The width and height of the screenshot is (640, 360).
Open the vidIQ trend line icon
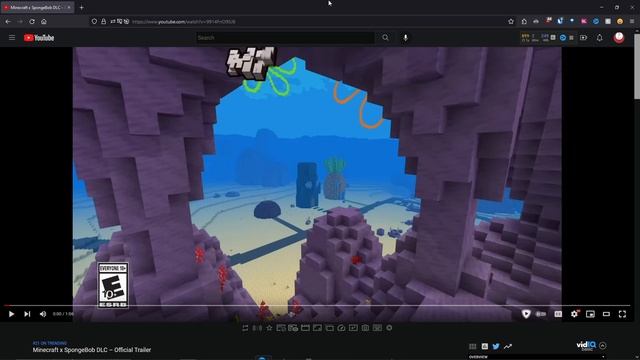(x=507, y=346)
